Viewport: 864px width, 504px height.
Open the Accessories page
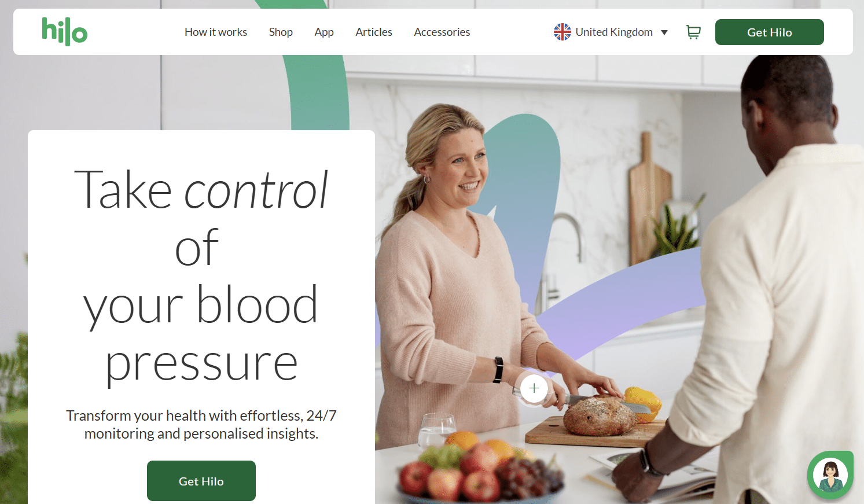click(x=442, y=32)
